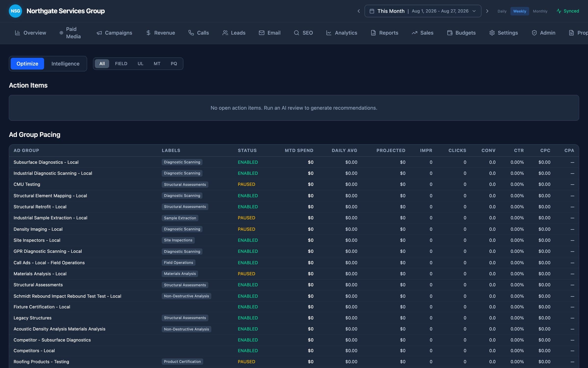Go to next date period
This screenshot has height=368, width=588.
coord(487,11)
